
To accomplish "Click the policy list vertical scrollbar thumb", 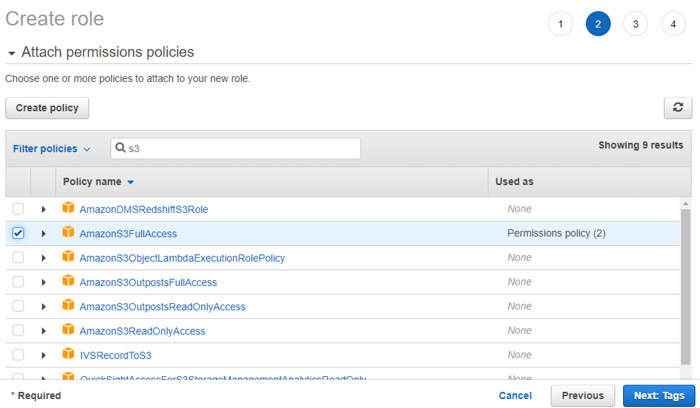I will [685, 287].
